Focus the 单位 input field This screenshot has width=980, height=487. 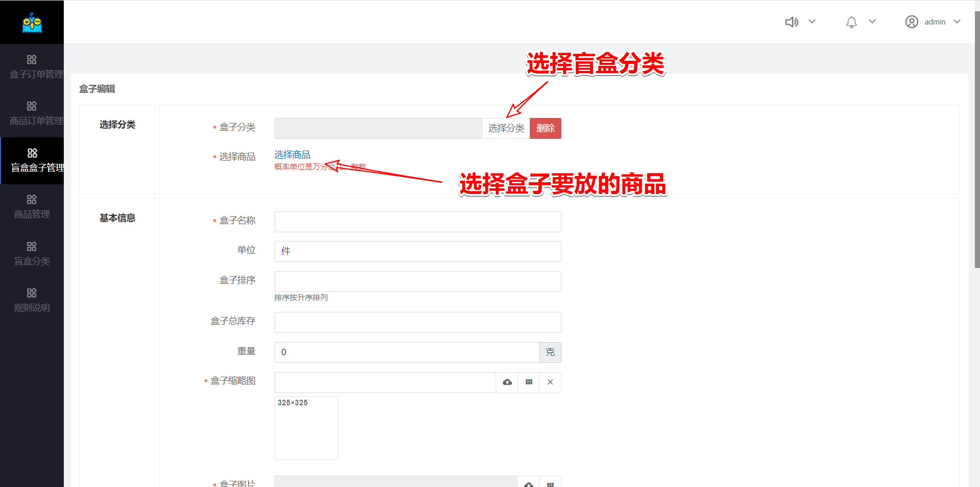tap(418, 251)
